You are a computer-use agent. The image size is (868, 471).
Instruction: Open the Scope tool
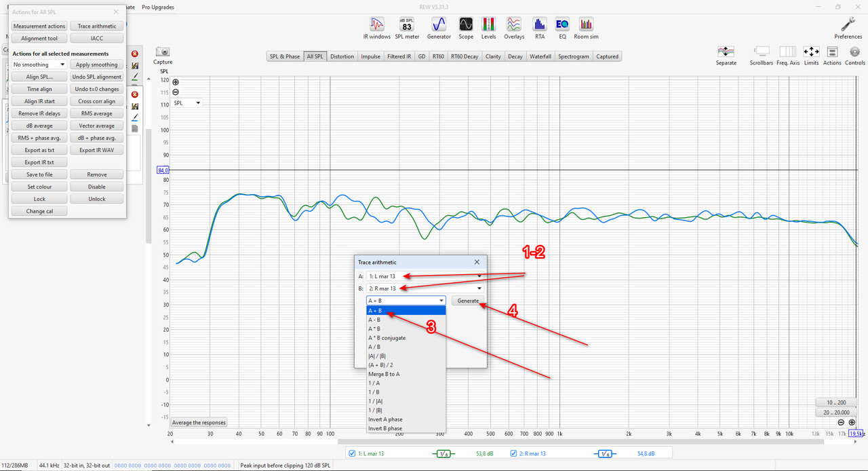[x=466, y=28]
